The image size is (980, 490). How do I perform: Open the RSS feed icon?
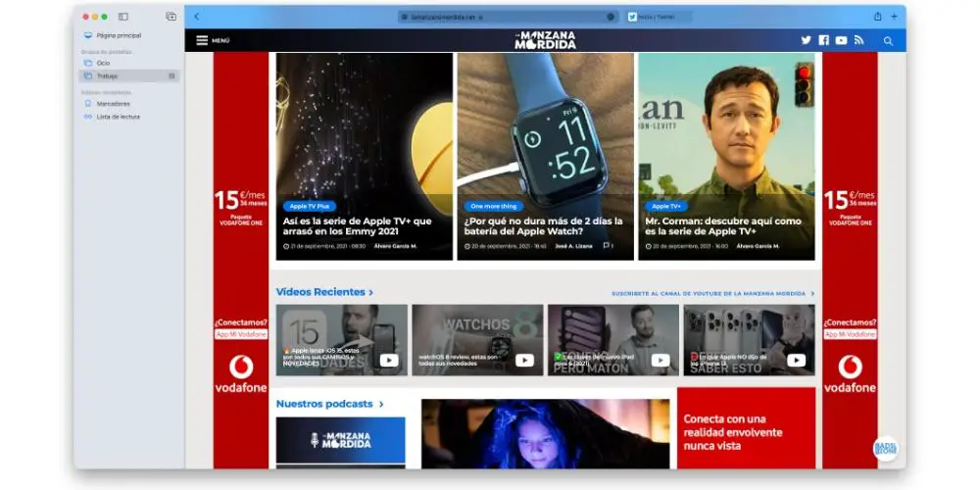pos(858,40)
